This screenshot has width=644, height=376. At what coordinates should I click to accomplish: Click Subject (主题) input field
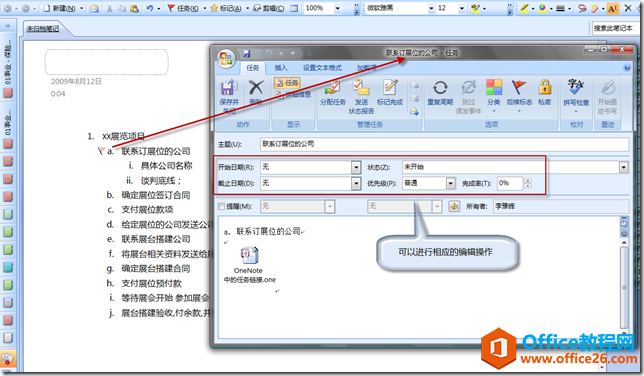pos(444,144)
